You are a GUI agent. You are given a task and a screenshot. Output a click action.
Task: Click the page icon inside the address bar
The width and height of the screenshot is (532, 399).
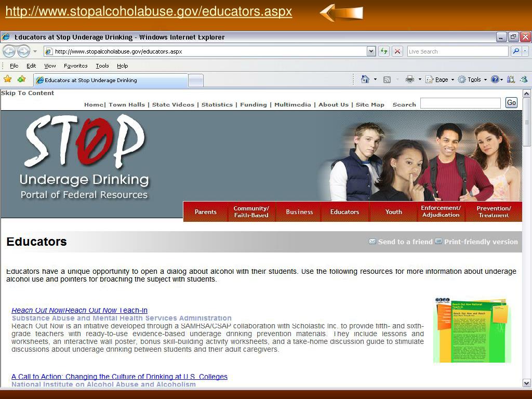[49, 51]
